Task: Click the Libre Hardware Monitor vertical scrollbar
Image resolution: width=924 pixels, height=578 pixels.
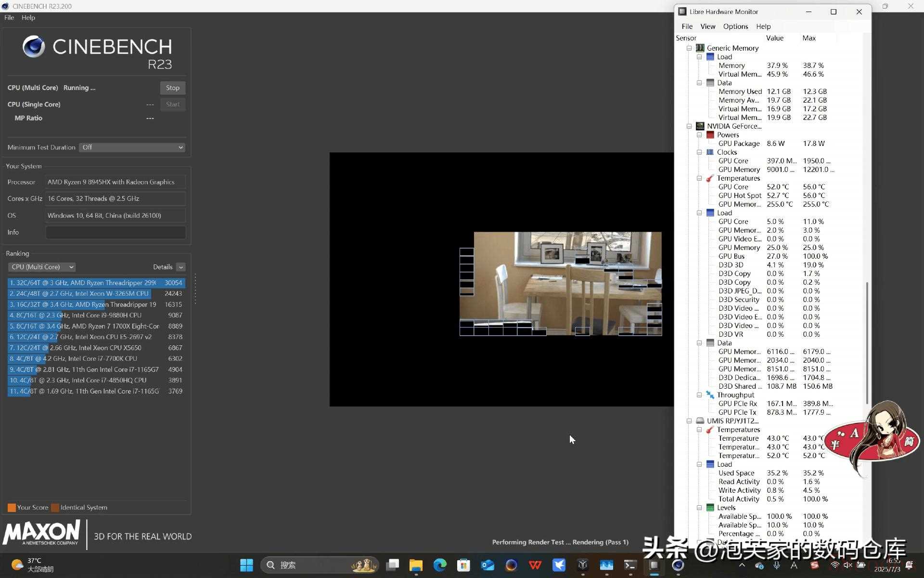Action: click(867, 342)
